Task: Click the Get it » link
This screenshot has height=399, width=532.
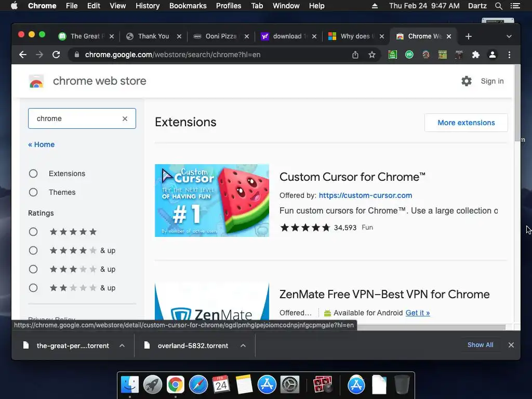Action: [418, 313]
